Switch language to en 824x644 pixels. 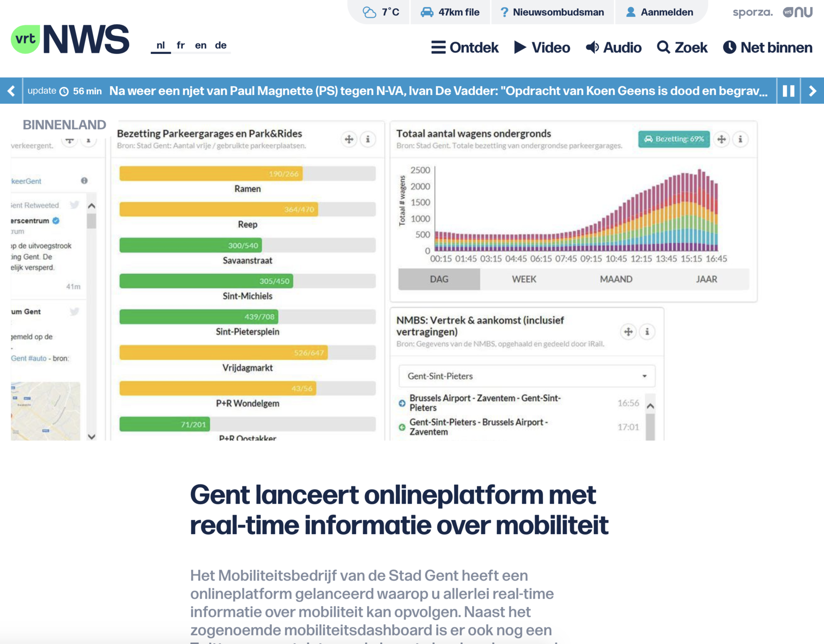(x=201, y=45)
